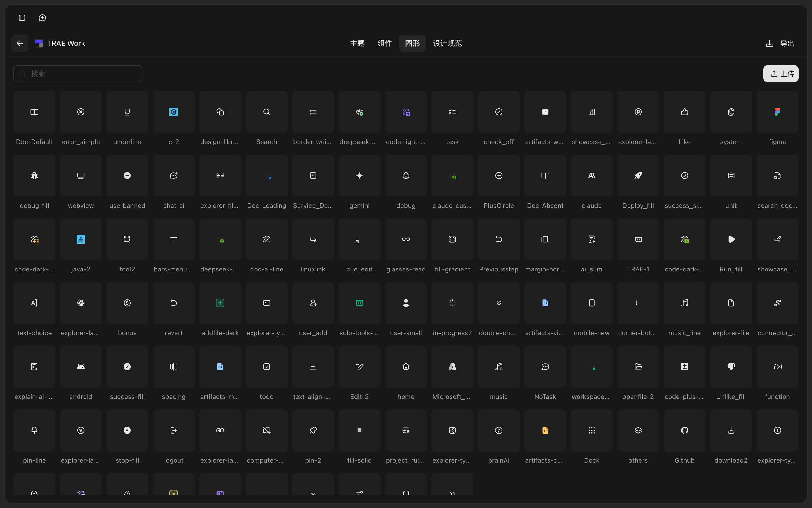812x508 pixels.
Task: Select the revert icon tile
Action: click(x=174, y=303)
